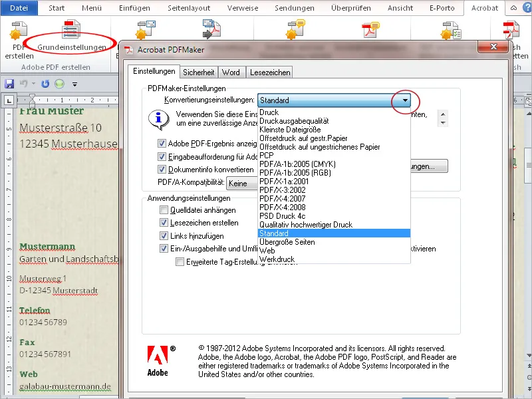Toggle Eingabeaufforderung für Adobe PDF checkbox
This screenshot has width=532, height=399.
click(162, 157)
